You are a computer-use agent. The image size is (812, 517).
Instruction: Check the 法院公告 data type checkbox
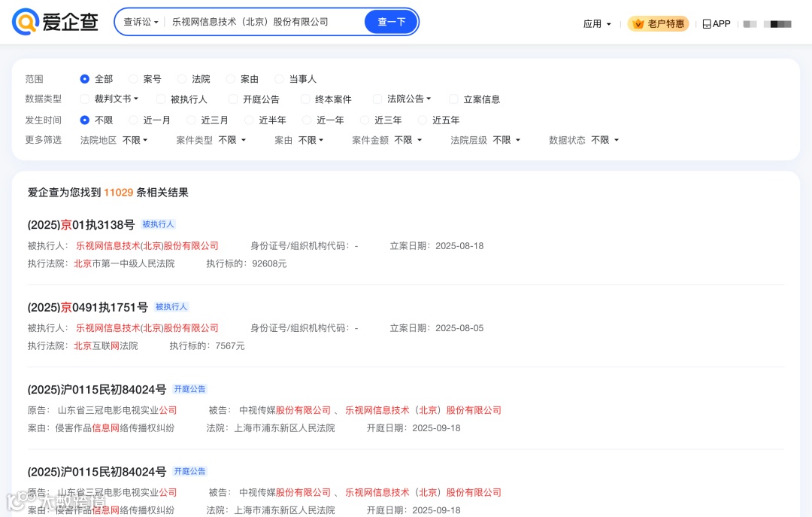[377, 99]
